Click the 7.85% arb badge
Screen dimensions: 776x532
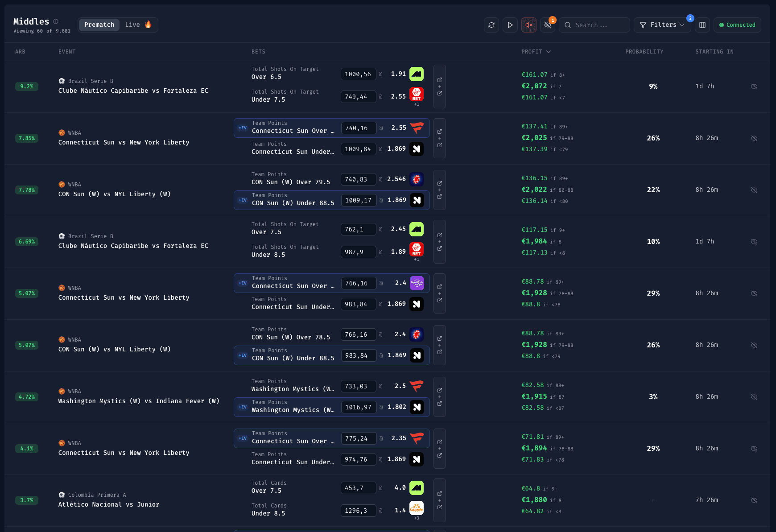tap(27, 138)
